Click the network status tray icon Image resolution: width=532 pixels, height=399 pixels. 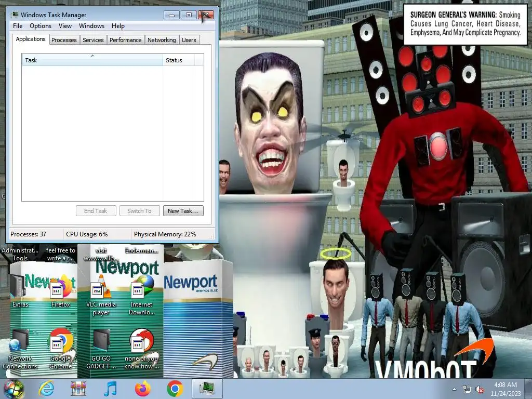467,389
